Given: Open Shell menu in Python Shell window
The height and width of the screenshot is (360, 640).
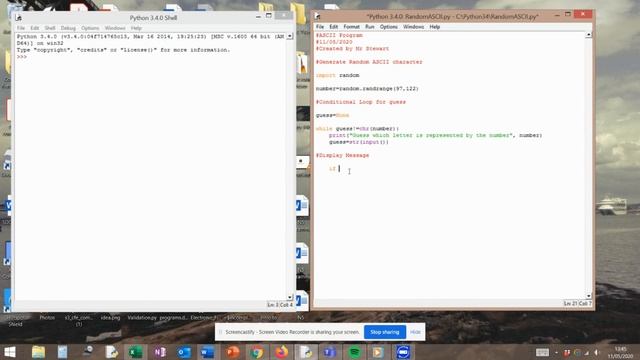Looking at the screenshot, I should (x=50, y=28).
